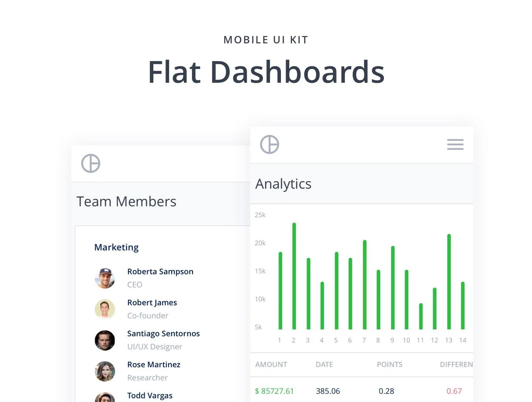
Task: Click the tallest green bar at day 2
Action: [294, 276]
